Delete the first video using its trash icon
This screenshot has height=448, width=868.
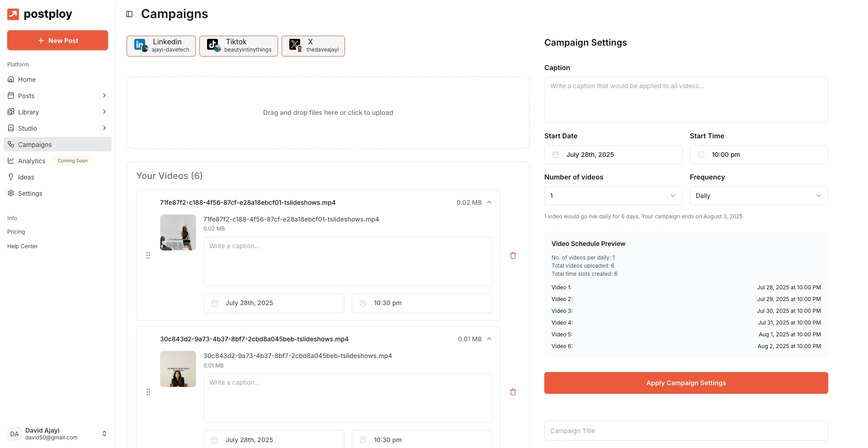click(513, 255)
